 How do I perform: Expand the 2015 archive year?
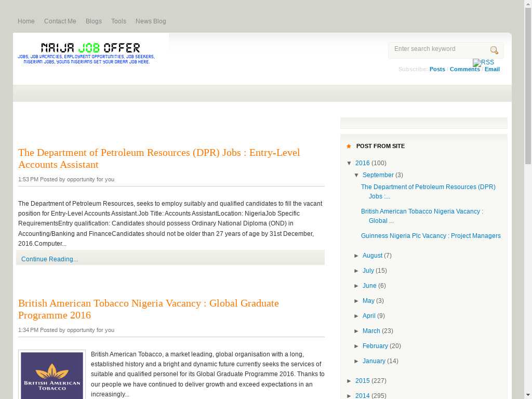tap(350, 381)
